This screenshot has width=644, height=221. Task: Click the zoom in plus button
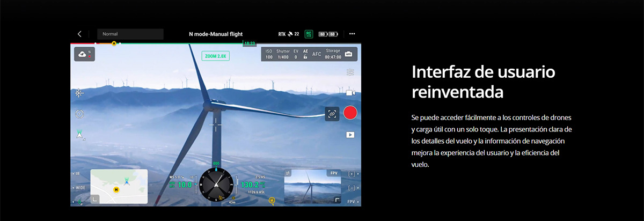click(x=352, y=174)
